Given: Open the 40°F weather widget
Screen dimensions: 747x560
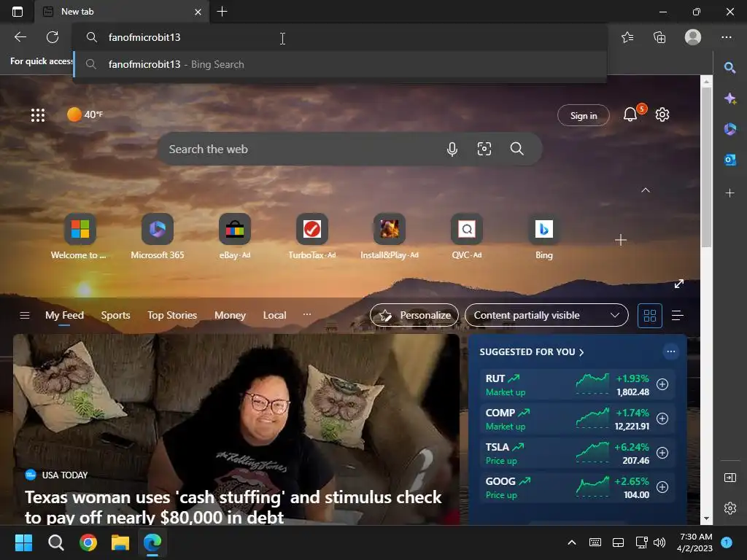Looking at the screenshot, I should click(85, 114).
